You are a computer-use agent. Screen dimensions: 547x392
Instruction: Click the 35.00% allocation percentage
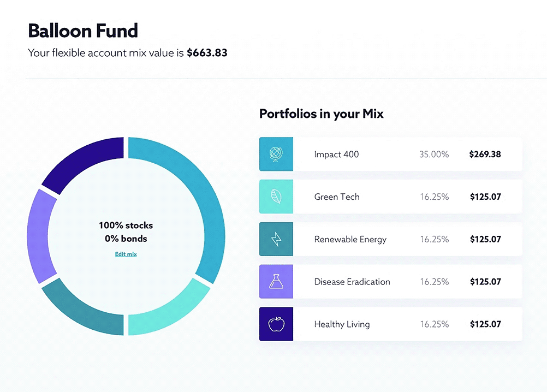click(x=434, y=154)
